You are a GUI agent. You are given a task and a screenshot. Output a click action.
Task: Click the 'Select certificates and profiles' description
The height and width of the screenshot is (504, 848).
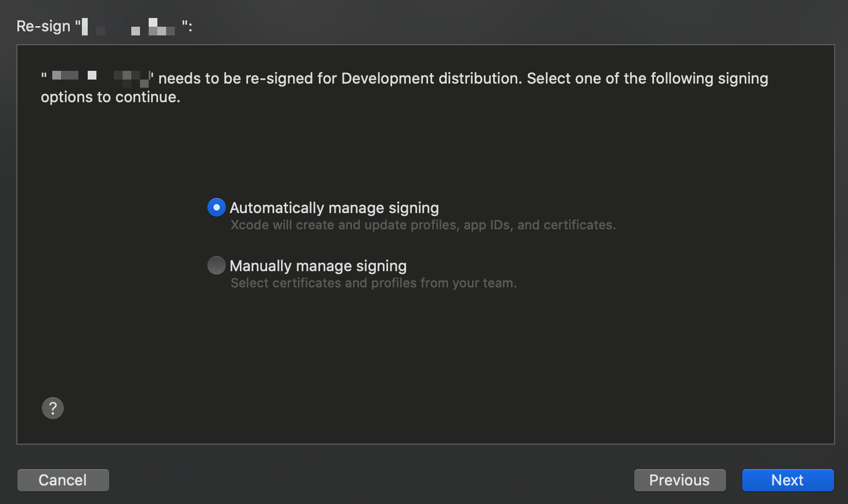point(373,283)
